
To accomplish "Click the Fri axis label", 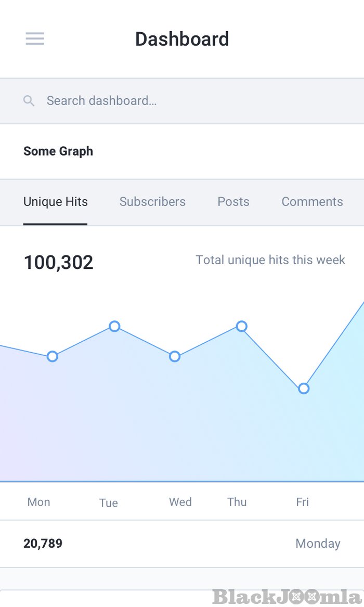I will tap(303, 502).
